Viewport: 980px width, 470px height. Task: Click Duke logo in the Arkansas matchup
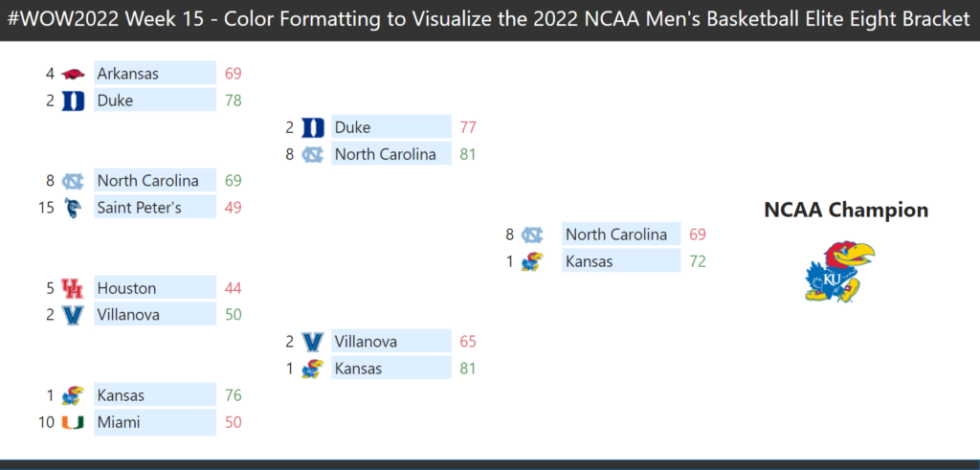tap(73, 101)
